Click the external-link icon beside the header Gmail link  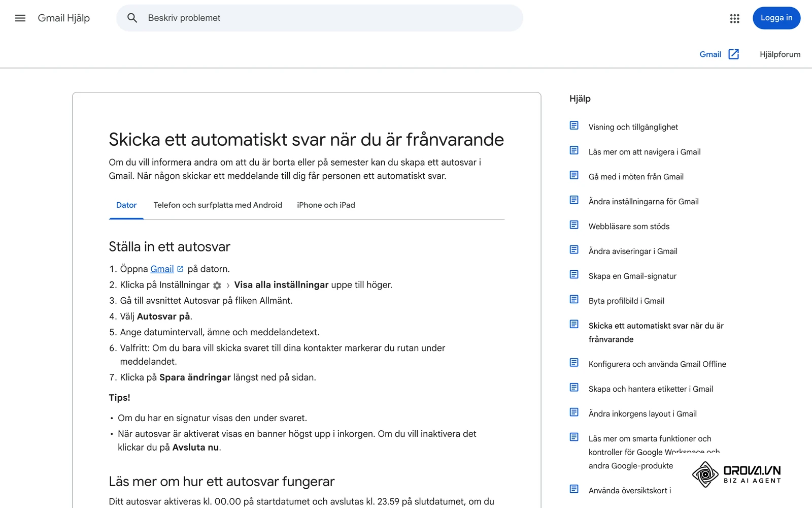(734, 54)
